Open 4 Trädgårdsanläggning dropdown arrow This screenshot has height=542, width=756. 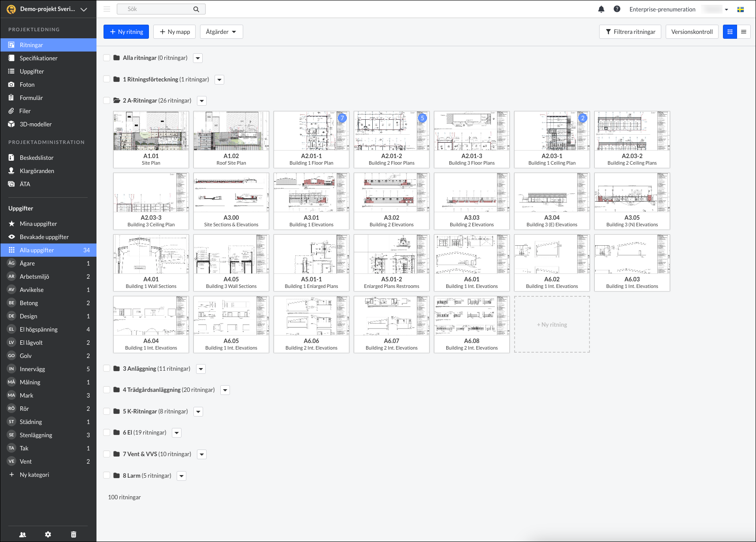[225, 390]
